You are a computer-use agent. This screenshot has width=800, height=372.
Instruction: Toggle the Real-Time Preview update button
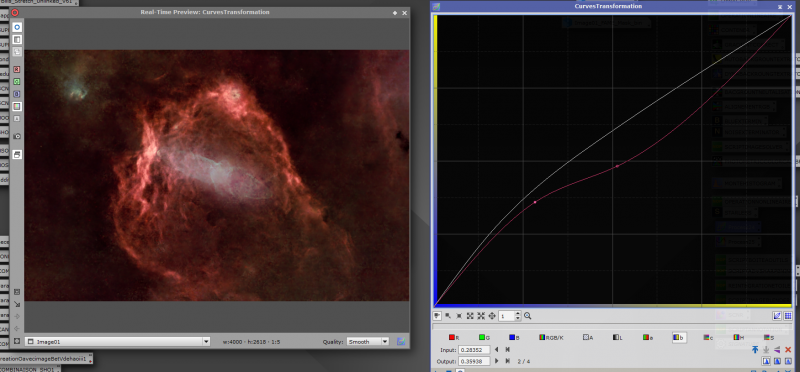pos(17,27)
